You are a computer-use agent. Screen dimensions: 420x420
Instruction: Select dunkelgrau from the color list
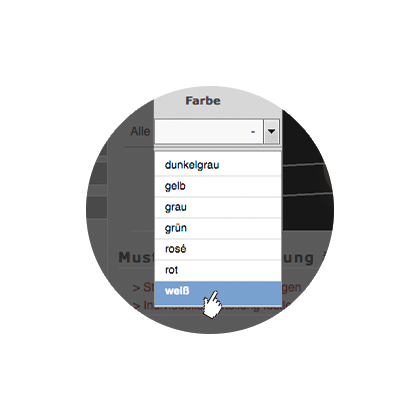click(217, 165)
